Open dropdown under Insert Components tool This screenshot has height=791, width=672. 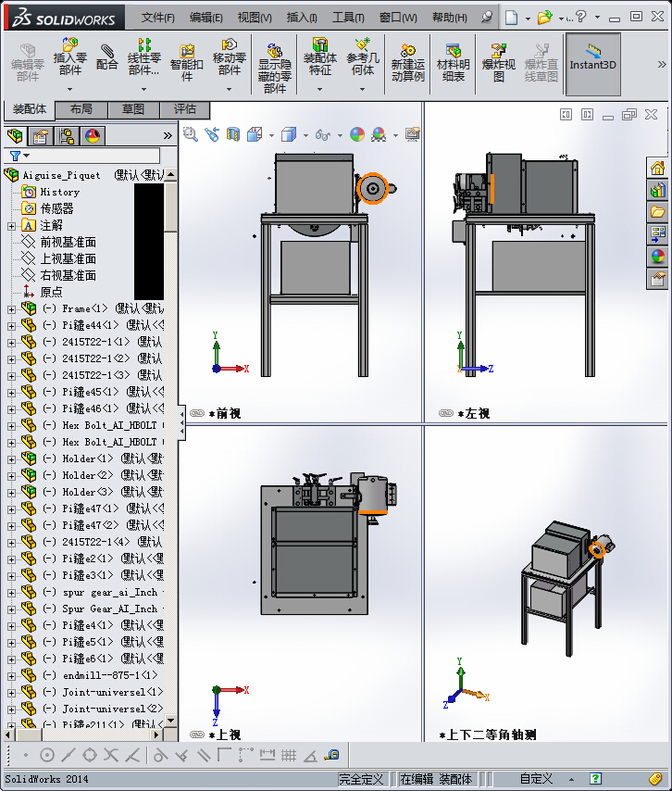click(70, 89)
